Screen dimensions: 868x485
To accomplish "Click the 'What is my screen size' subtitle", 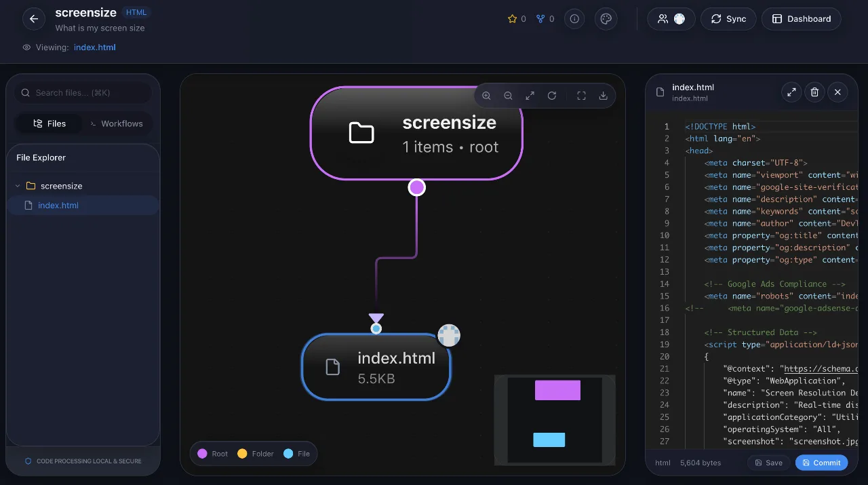I will coord(100,28).
